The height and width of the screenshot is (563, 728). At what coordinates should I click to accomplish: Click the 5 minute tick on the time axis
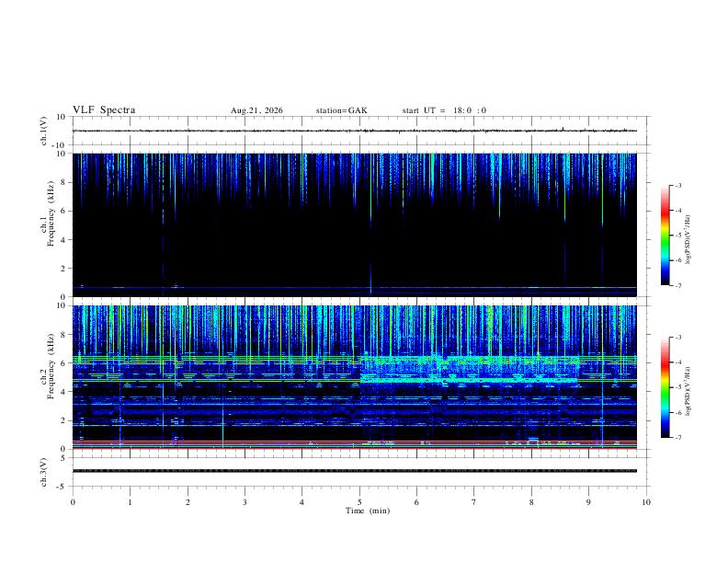coord(359,502)
